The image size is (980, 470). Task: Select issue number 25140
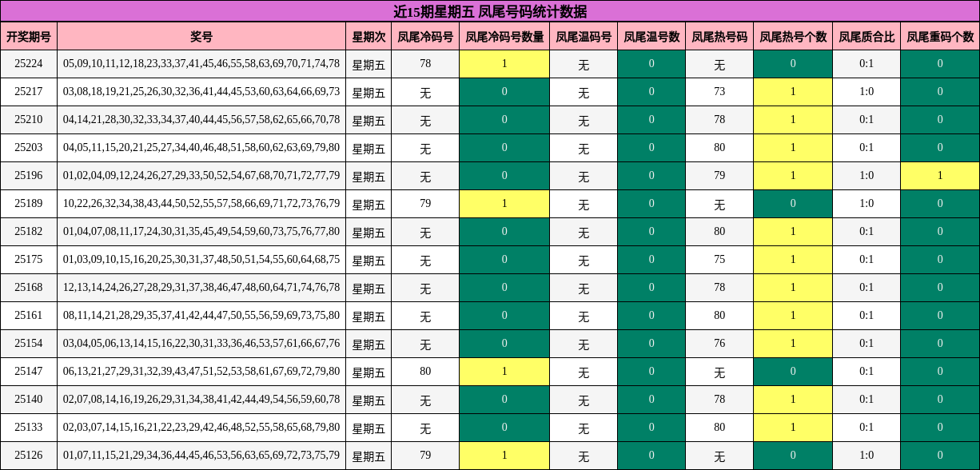[x=29, y=400]
